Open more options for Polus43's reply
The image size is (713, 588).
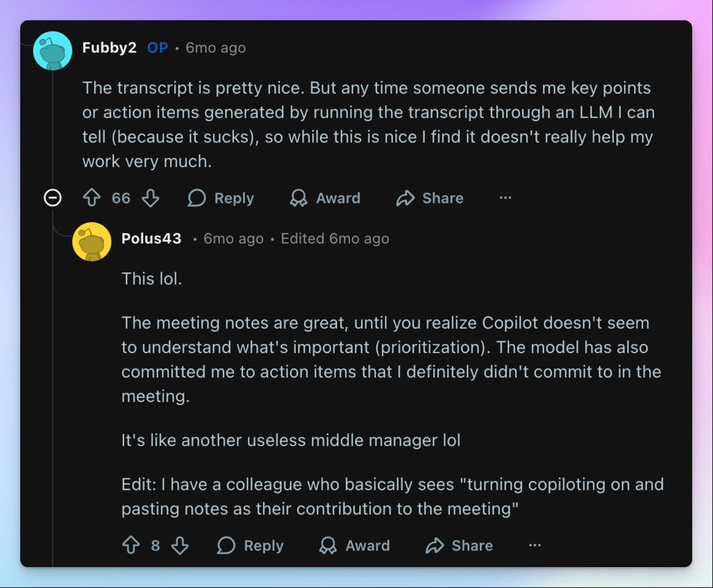[x=534, y=545]
